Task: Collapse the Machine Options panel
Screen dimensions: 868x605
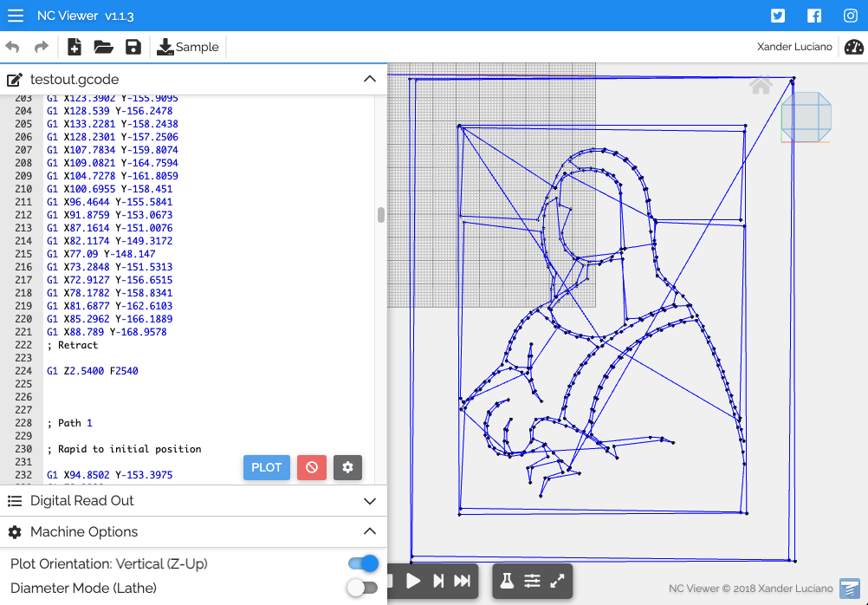Action: [x=369, y=532]
